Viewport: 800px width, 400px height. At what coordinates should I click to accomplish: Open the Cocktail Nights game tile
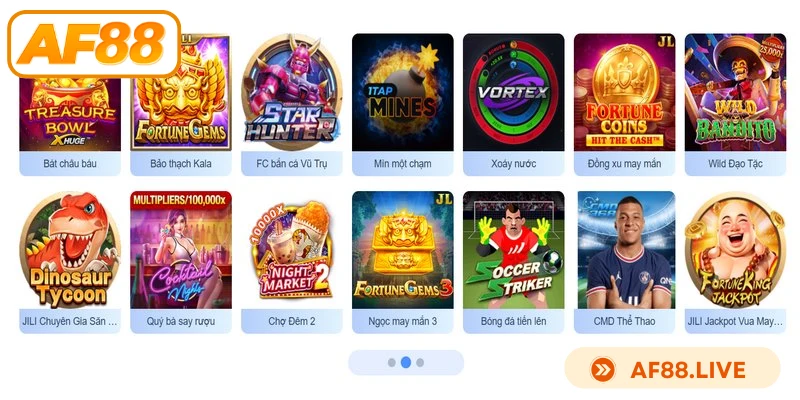(181, 250)
